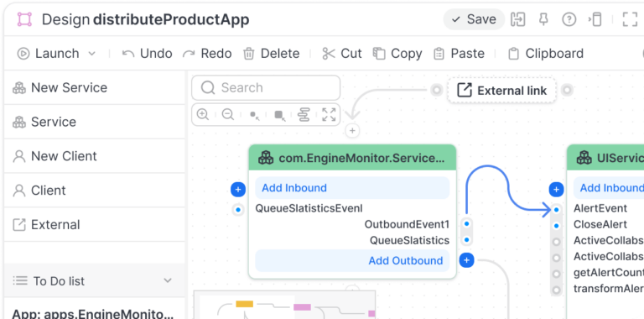Click the zoom out magnifier icon
The image size is (644, 319).
(x=228, y=114)
